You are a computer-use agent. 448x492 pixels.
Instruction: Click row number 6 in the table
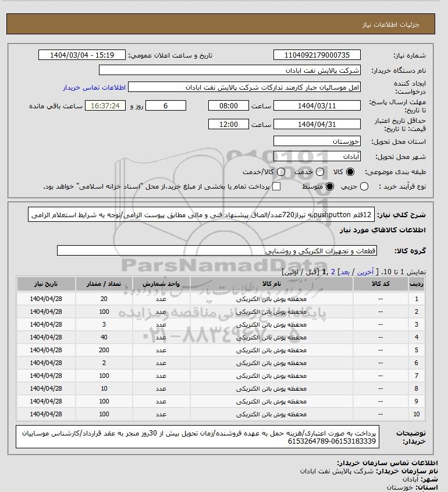(417, 363)
